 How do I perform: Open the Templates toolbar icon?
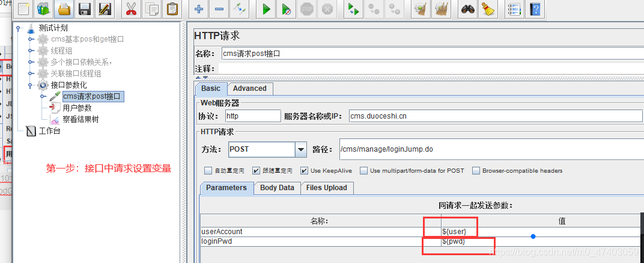point(44,8)
